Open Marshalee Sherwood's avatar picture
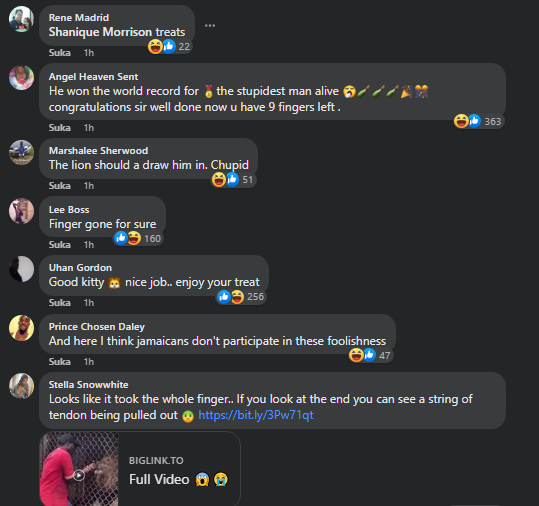The width and height of the screenshot is (539, 506). point(21,152)
